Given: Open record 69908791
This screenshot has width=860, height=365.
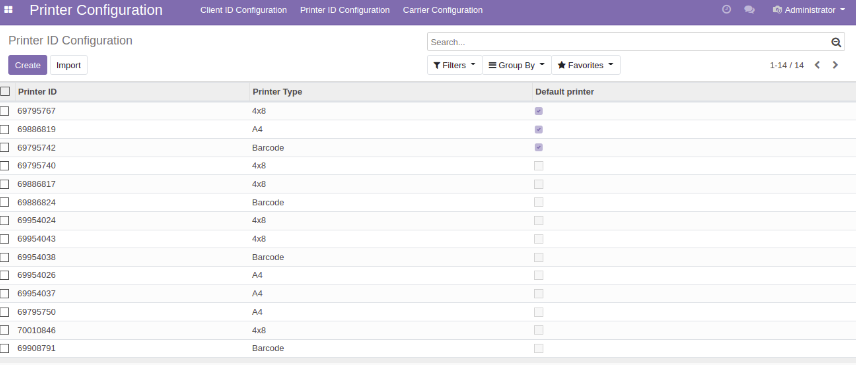Looking at the screenshot, I should (x=36, y=348).
